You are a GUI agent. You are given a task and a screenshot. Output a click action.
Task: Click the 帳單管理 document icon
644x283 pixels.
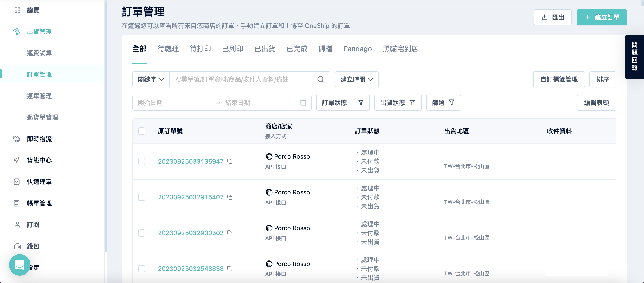point(17,203)
